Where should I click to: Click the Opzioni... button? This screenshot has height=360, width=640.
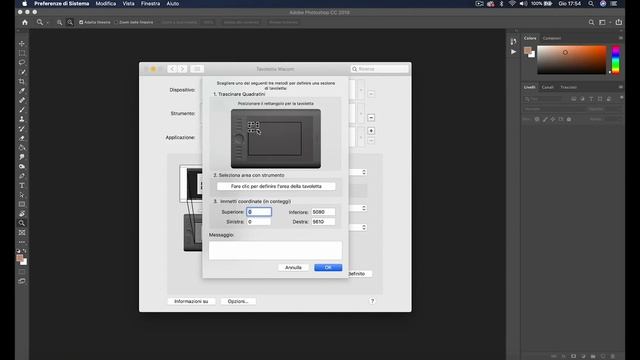[x=238, y=301]
